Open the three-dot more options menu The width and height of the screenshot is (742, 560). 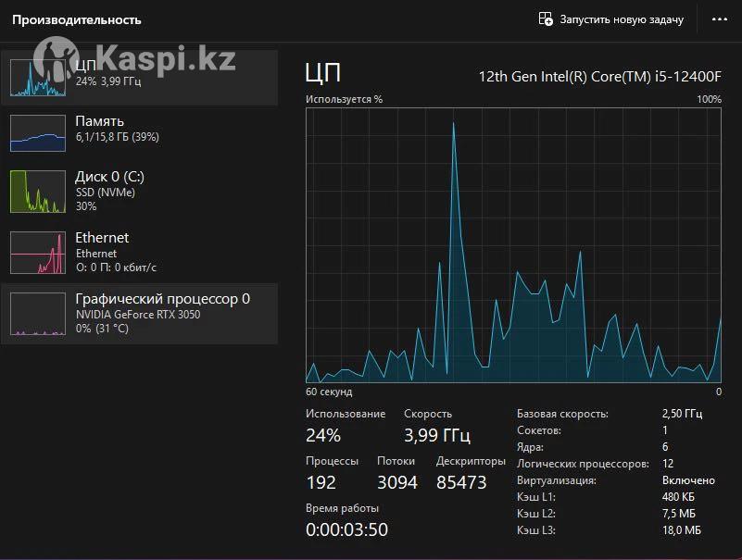(x=719, y=19)
